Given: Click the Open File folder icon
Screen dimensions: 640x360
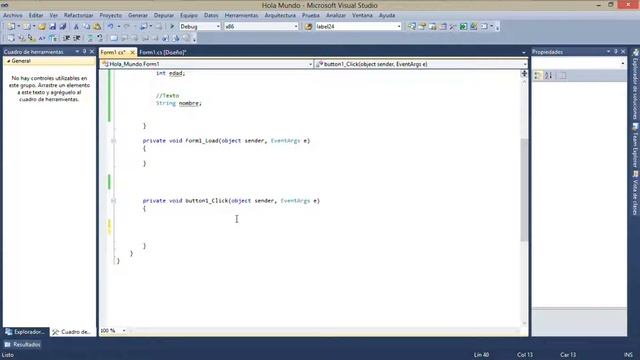Looking at the screenshot, I should click(42, 27).
